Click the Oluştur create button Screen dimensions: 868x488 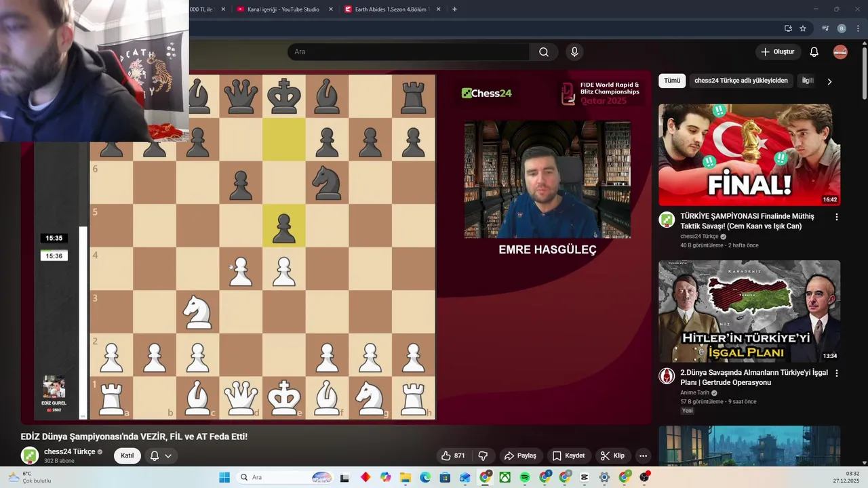click(778, 52)
